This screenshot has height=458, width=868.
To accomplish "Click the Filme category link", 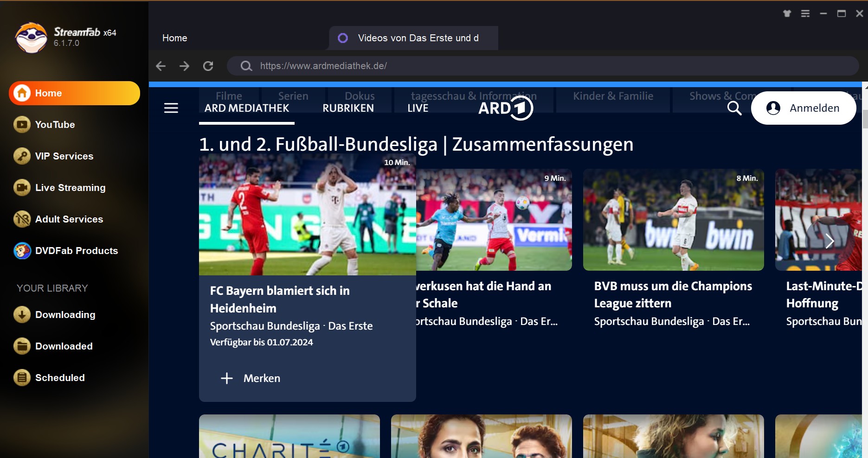I will pos(229,96).
